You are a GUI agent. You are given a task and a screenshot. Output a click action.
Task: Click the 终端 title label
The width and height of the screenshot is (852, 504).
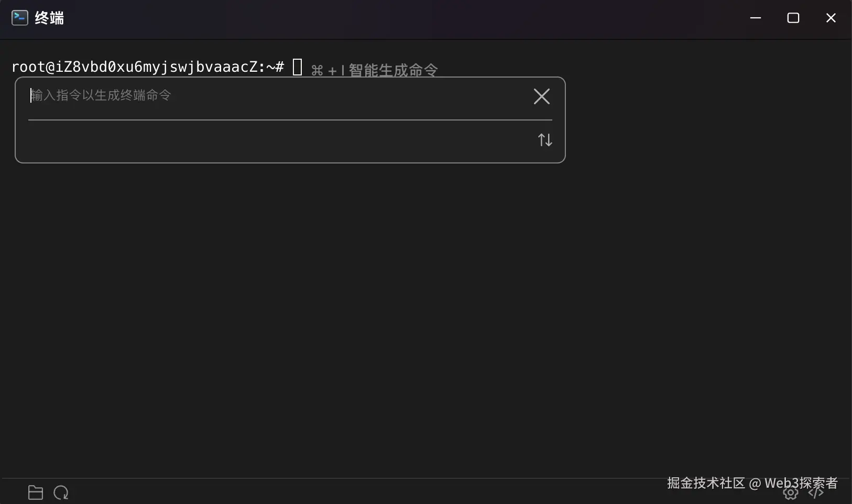[x=48, y=17]
